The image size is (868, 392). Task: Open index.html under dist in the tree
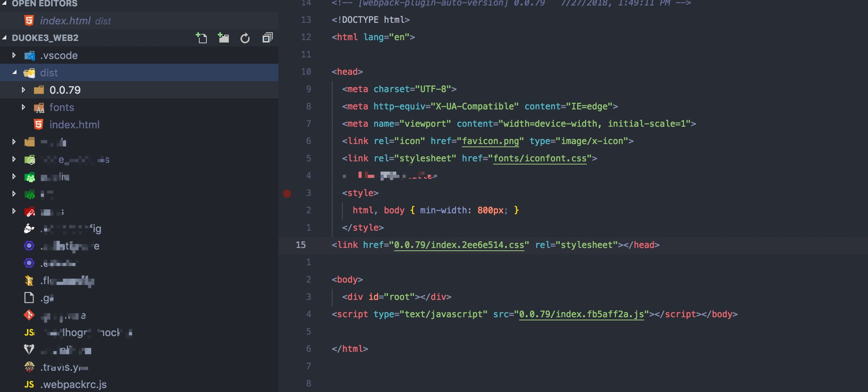pyautogui.click(x=139, y=124)
